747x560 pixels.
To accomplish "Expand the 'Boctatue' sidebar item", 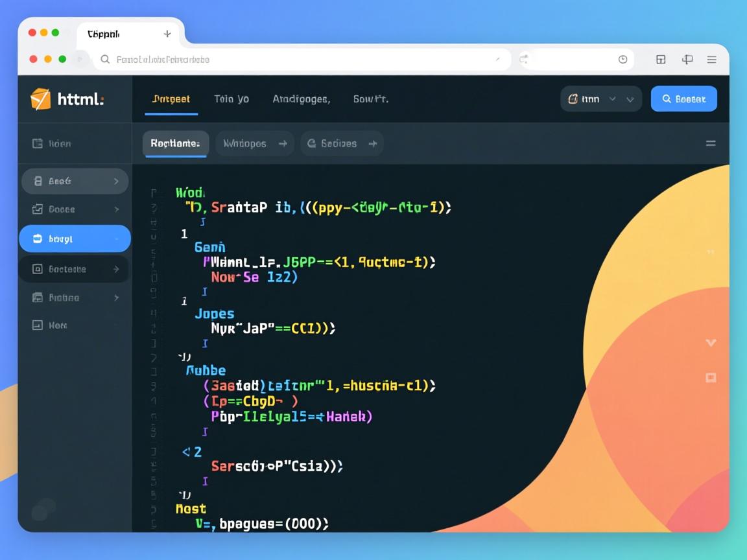I will [116, 269].
